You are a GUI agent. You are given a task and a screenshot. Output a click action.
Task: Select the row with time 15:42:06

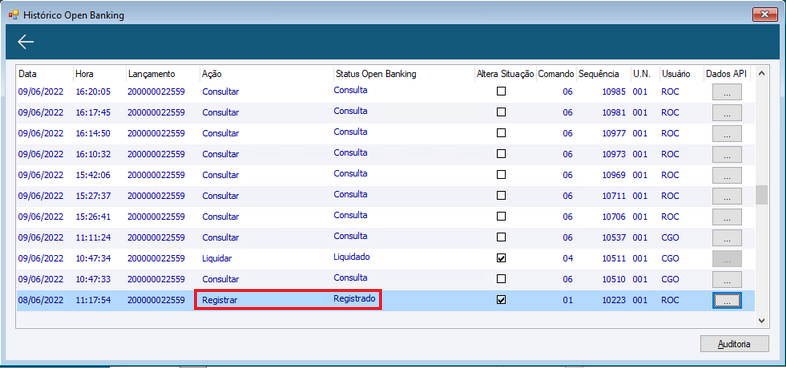click(x=385, y=175)
